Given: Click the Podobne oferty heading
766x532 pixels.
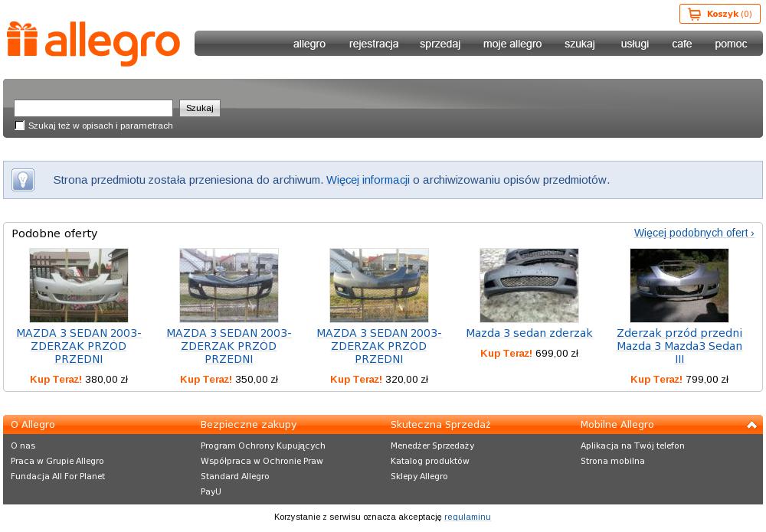Looking at the screenshot, I should pos(54,233).
